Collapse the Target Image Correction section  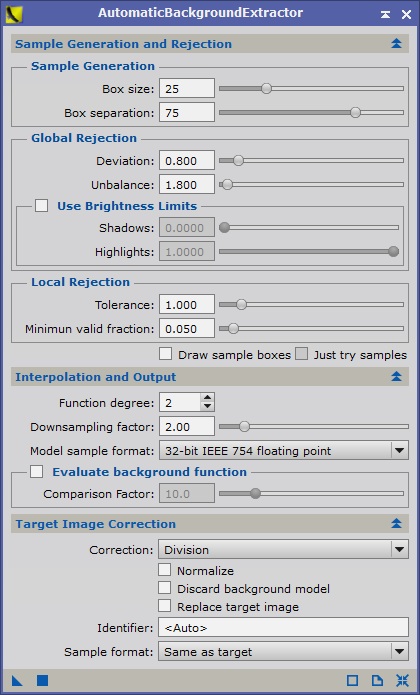396,523
